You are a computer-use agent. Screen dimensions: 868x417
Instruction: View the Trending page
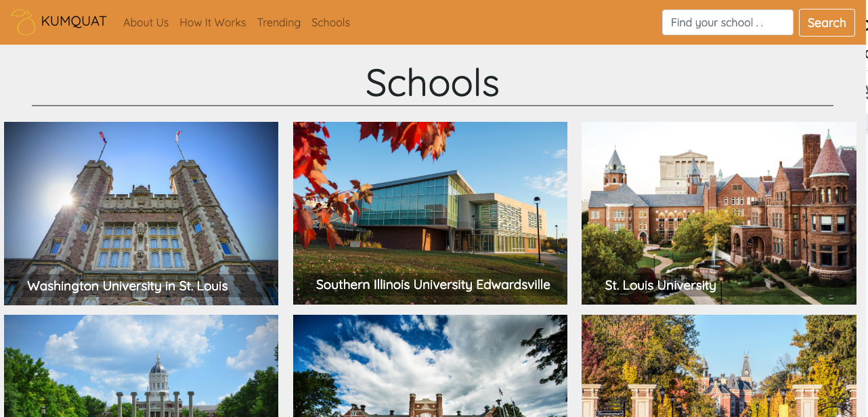278,22
